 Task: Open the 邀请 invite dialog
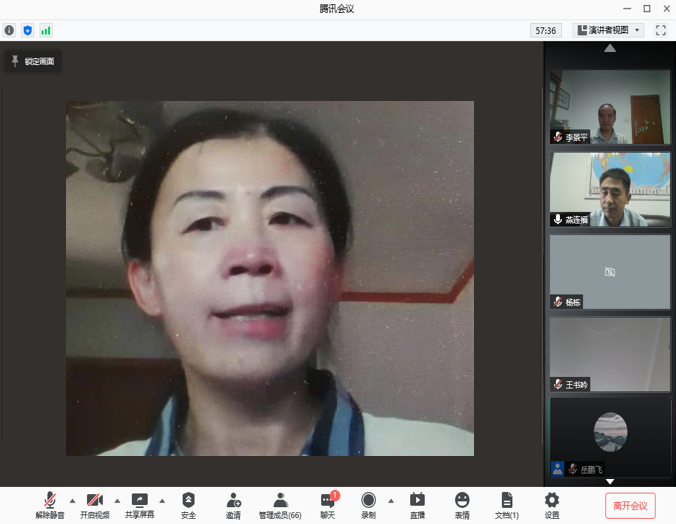pos(233,501)
